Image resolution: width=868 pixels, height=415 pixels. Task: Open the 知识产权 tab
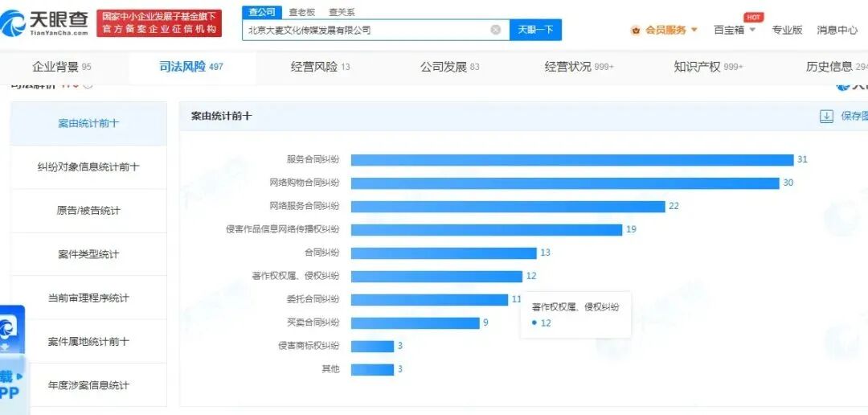pyautogui.click(x=708, y=67)
